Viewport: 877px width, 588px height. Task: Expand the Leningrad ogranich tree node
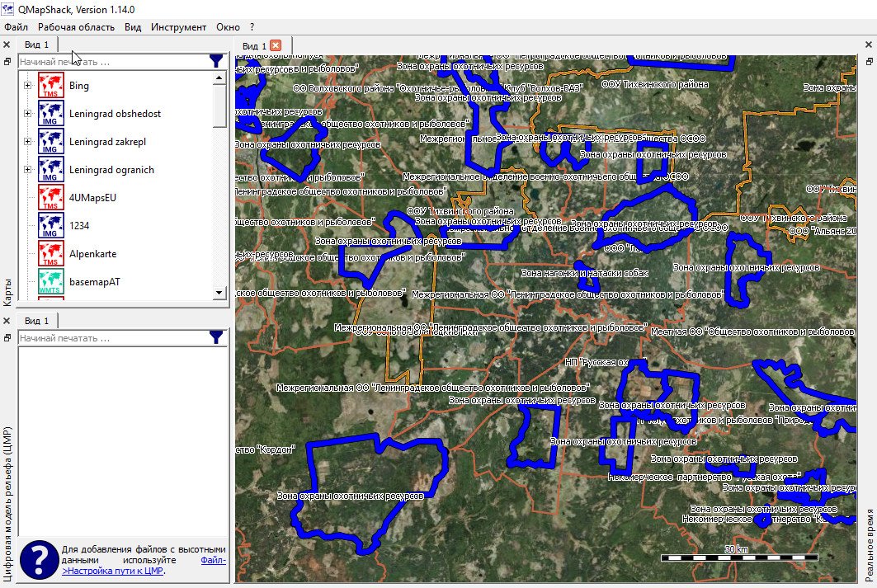point(27,170)
